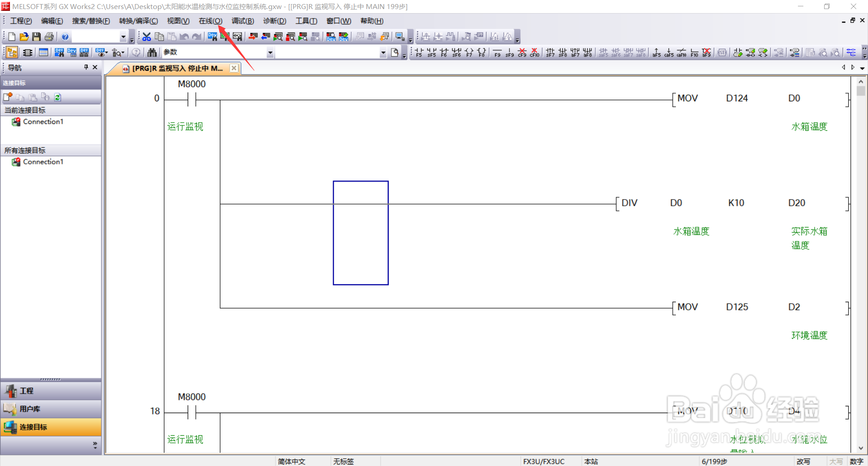Viewport: 868px width, 466px height.
Task: Open the device monitor dropdown arrow
Action: (x=107, y=53)
